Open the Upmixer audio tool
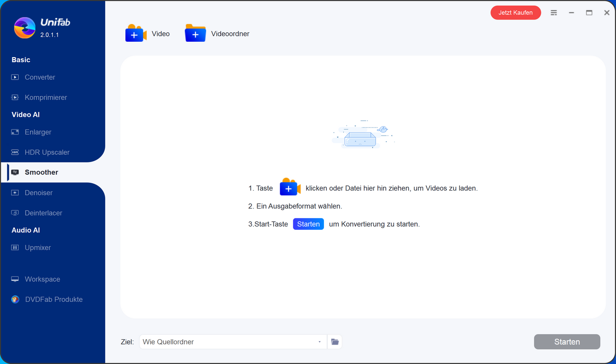The image size is (616, 364). [x=38, y=248]
